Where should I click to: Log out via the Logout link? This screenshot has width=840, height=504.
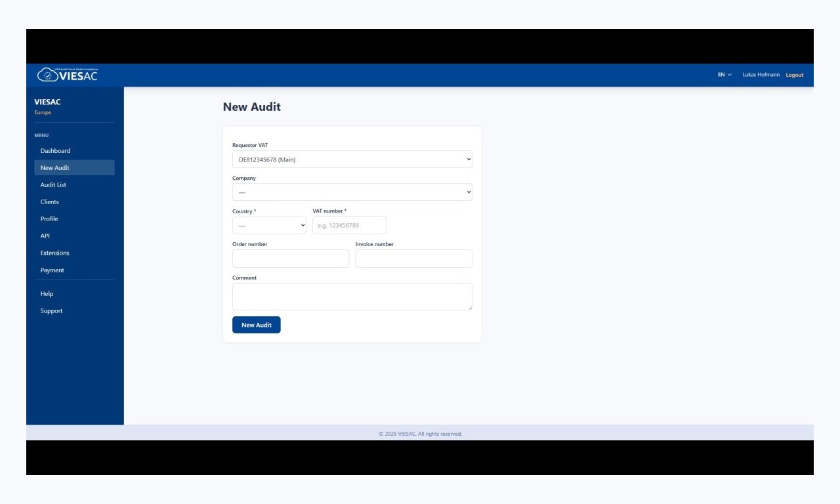(795, 75)
